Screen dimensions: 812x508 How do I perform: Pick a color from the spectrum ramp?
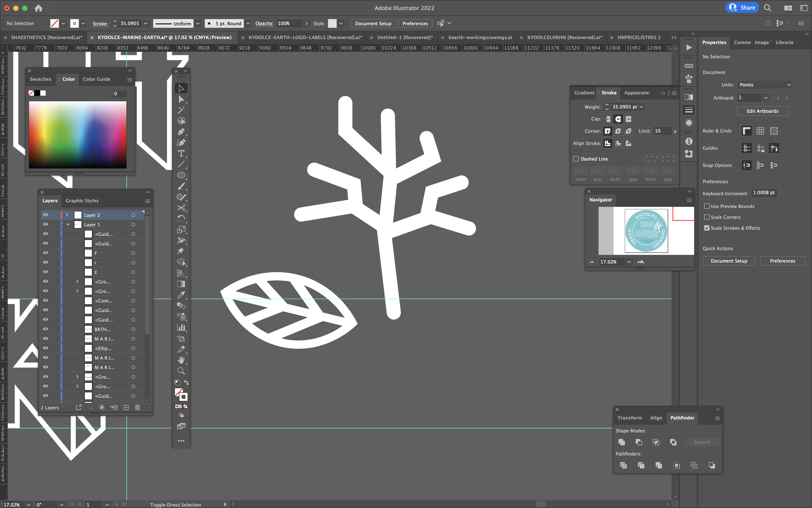(x=78, y=135)
